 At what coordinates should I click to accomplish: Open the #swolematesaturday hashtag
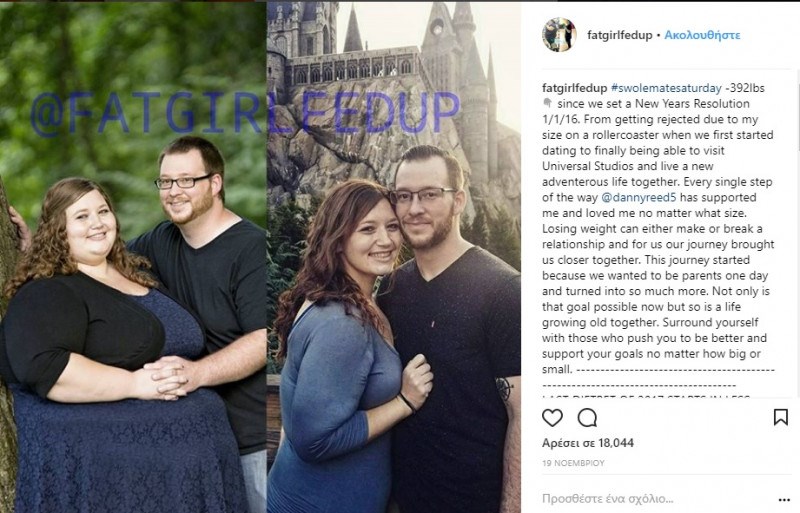pos(666,88)
